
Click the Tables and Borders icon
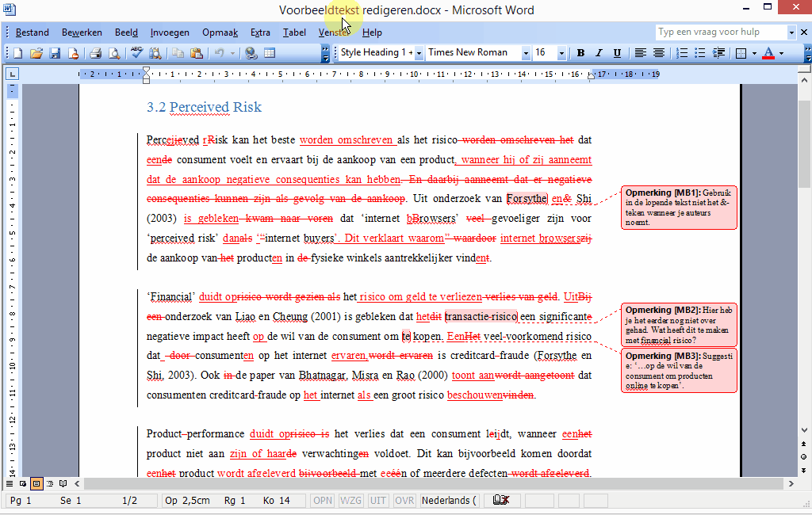pos(270,53)
